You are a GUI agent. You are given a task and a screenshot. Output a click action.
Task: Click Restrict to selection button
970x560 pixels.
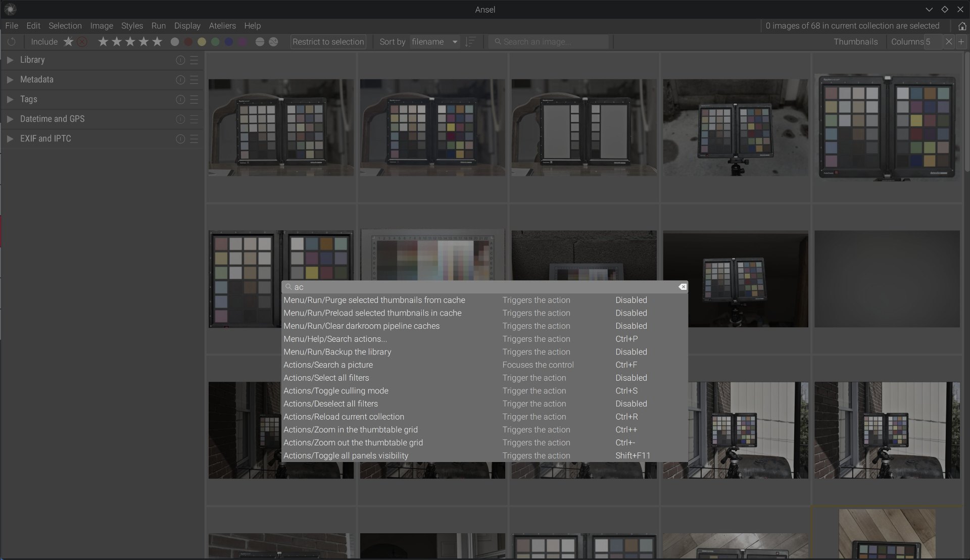click(328, 42)
